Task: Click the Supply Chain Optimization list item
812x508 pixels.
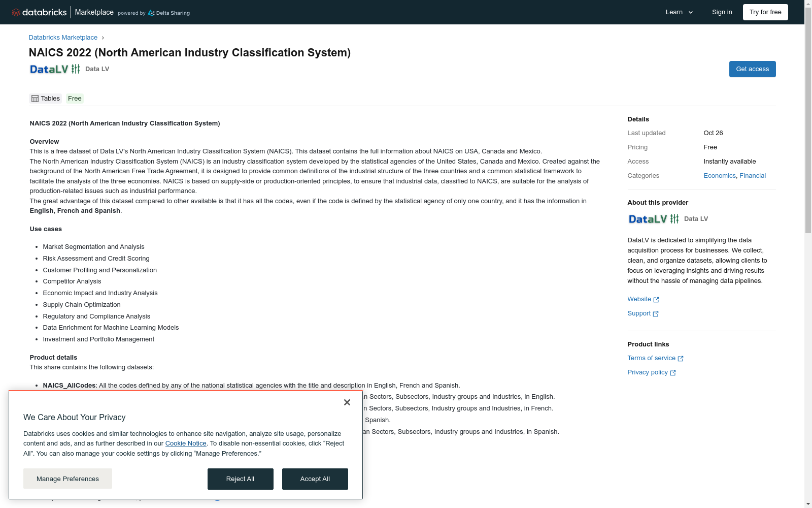Action: [82, 305]
